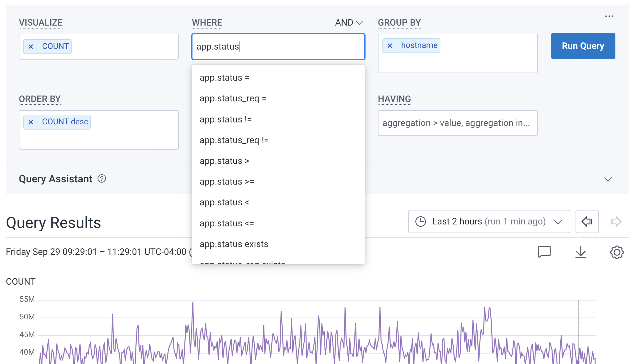The image size is (641, 364).
Task: Click the Run Query button
Action: (x=583, y=46)
